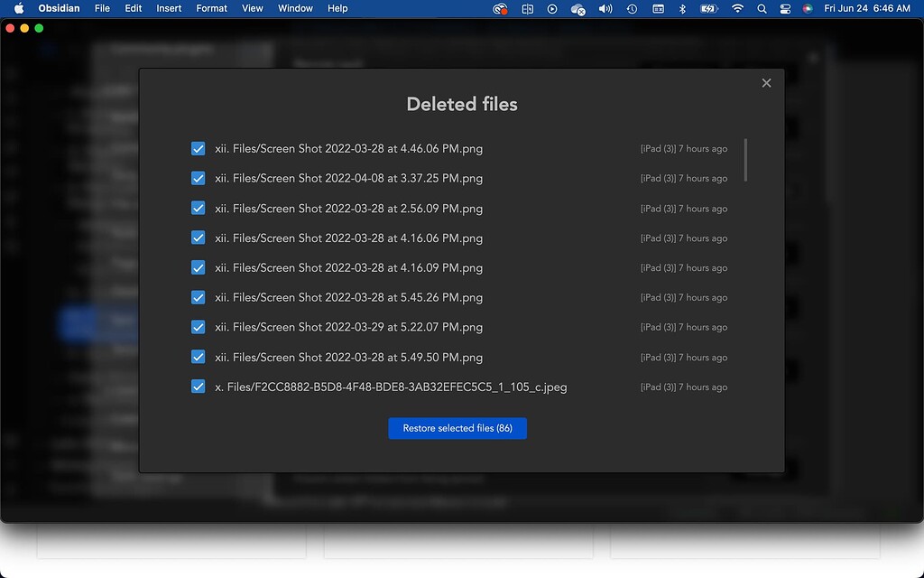Open the cloud sync status icon
The height and width of the screenshot is (578, 924).
(577, 8)
